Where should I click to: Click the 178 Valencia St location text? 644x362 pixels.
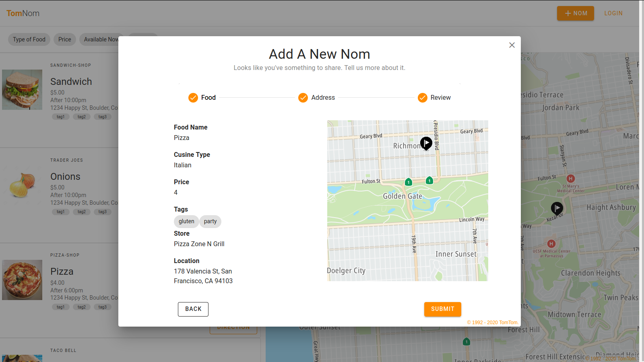click(203, 276)
